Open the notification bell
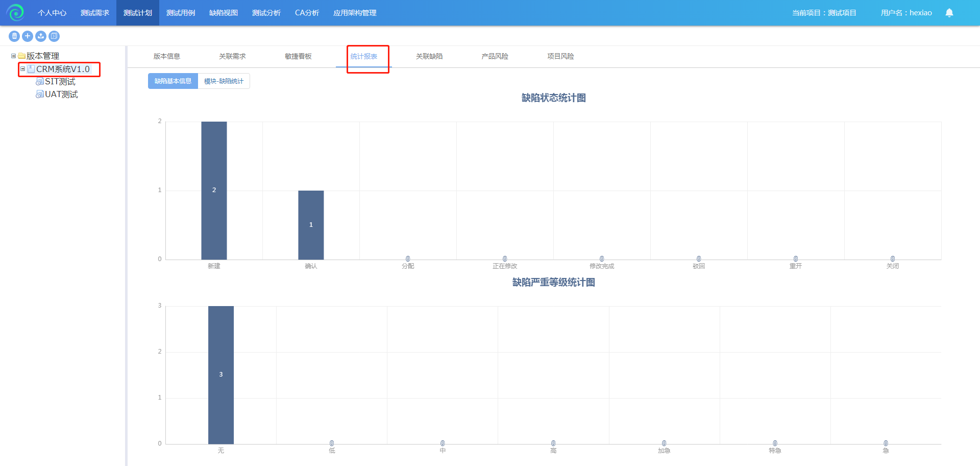Viewport: 980px width, 466px height. pyautogui.click(x=949, y=13)
